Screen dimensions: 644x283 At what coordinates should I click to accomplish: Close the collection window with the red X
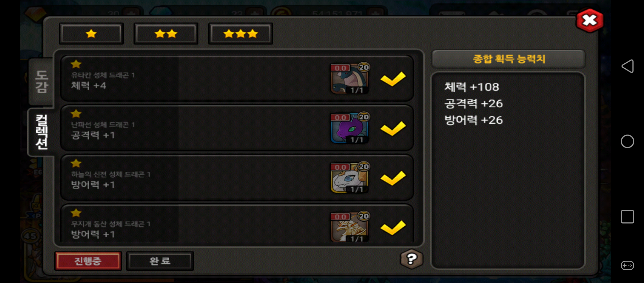click(590, 20)
